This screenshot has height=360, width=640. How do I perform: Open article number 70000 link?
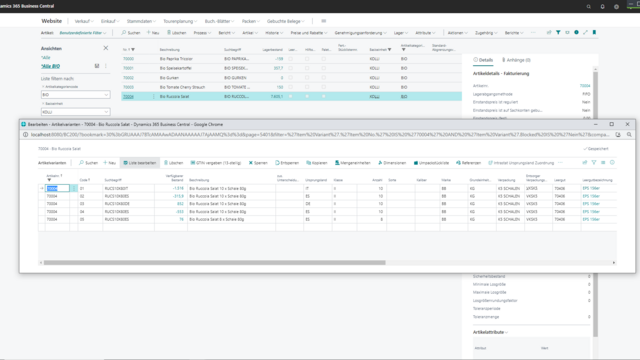tap(128, 59)
